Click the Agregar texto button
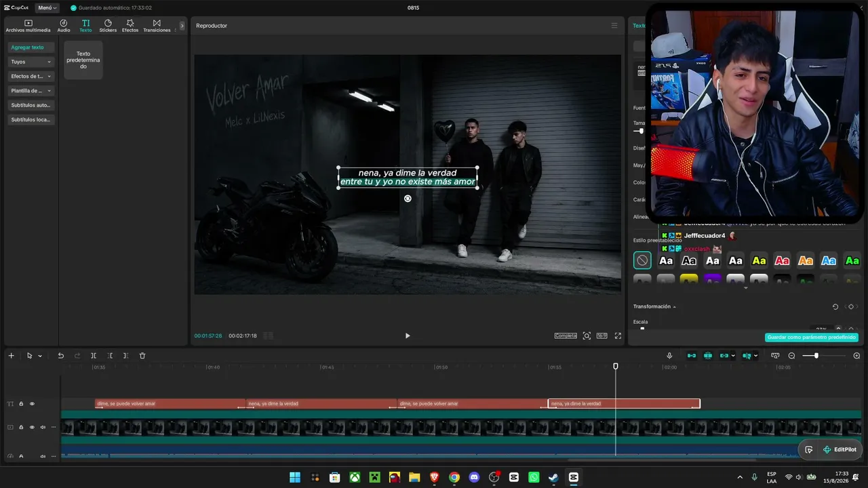This screenshot has width=868, height=488. [31, 47]
